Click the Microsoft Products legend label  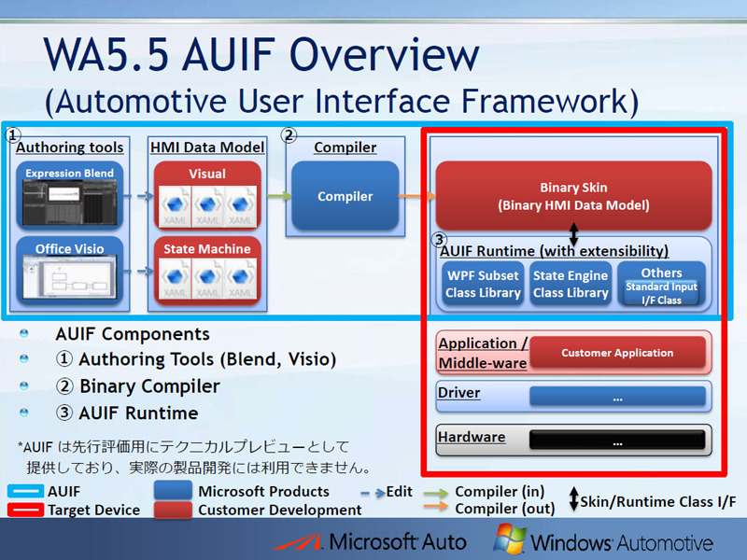click(263, 491)
